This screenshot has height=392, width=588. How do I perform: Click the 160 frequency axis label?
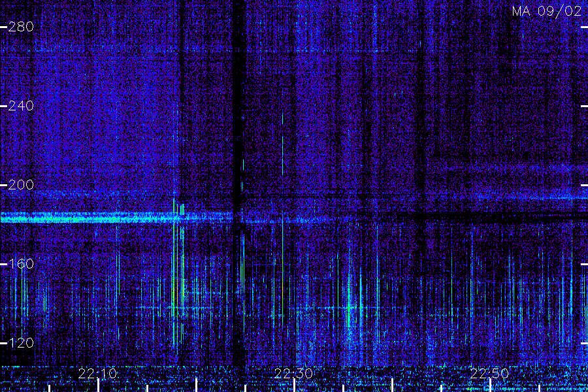pos(21,264)
